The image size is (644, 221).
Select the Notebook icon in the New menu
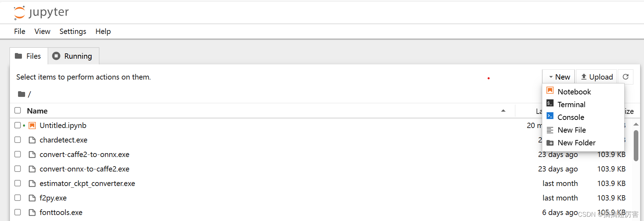pyautogui.click(x=550, y=91)
